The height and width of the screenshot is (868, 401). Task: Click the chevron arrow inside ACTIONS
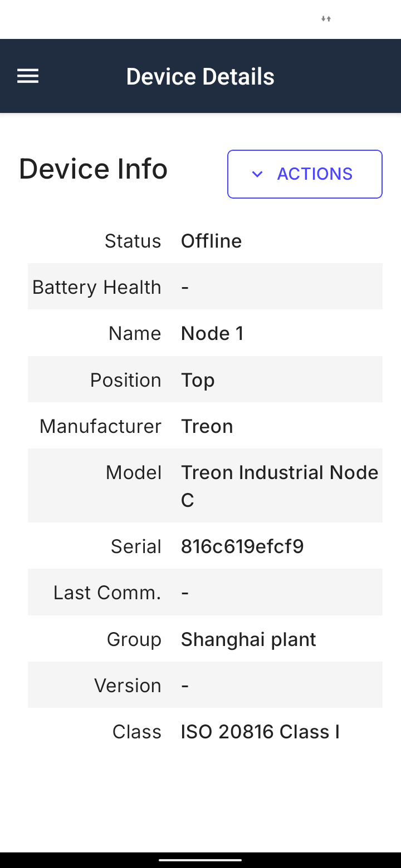(257, 174)
